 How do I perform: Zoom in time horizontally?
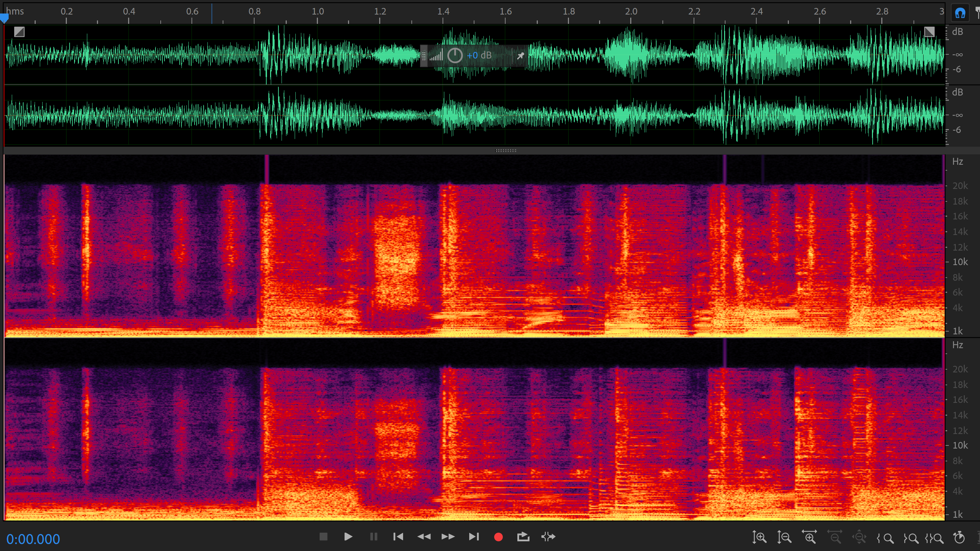point(809,537)
